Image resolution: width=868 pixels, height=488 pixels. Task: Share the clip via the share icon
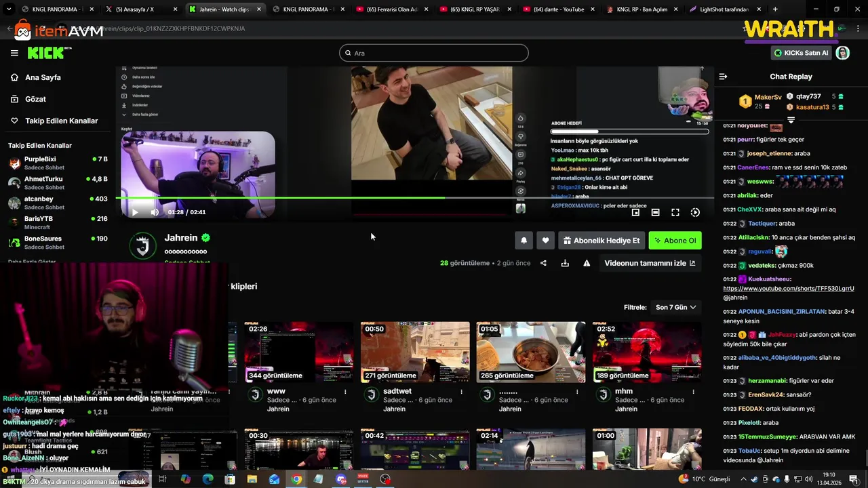tap(543, 263)
